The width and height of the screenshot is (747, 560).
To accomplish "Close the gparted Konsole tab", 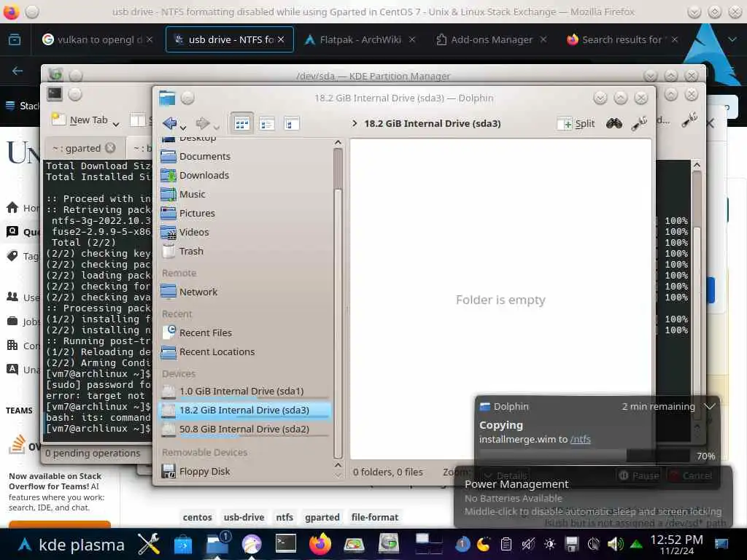I will tap(111, 147).
